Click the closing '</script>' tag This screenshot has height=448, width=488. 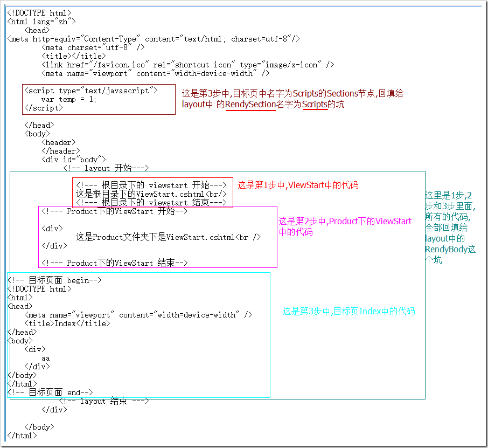(44, 108)
